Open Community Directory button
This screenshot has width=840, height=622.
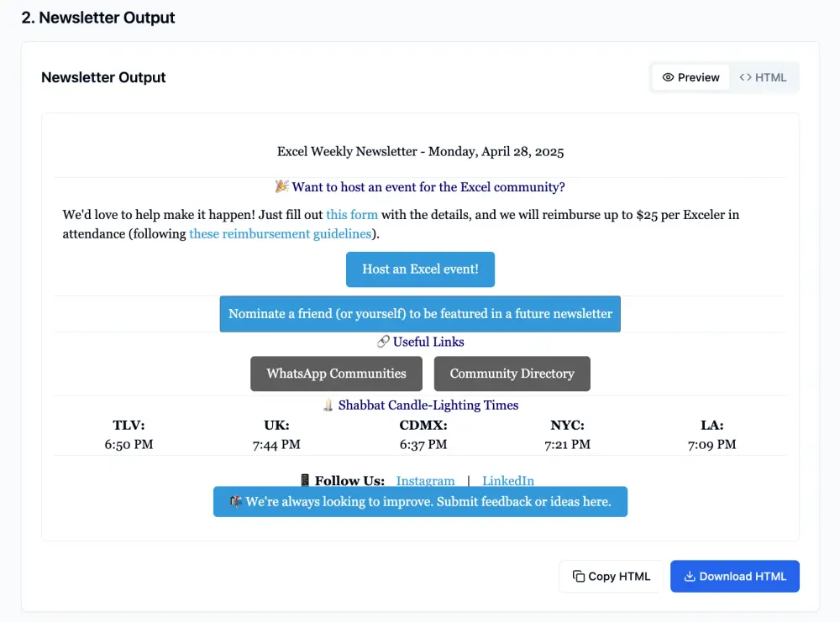click(512, 374)
